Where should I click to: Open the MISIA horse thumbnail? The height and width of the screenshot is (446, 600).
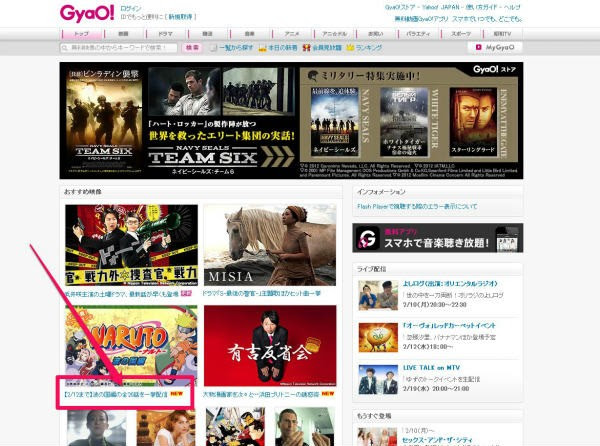270,245
